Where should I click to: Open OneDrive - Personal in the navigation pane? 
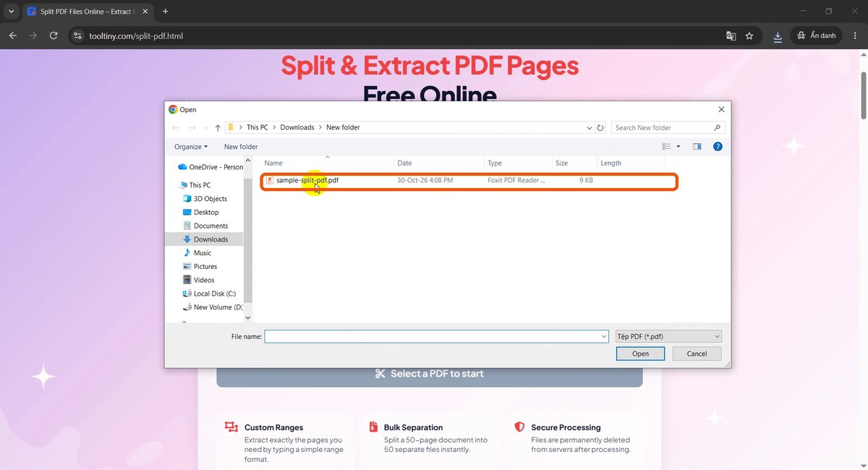click(210, 167)
